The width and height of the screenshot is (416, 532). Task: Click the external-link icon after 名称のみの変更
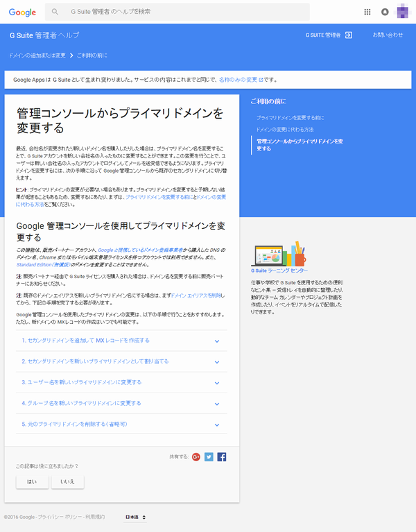coord(261,80)
